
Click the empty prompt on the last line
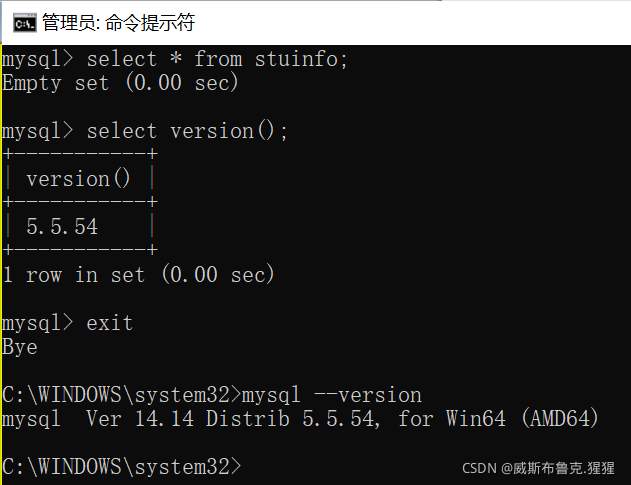[x=250, y=467]
